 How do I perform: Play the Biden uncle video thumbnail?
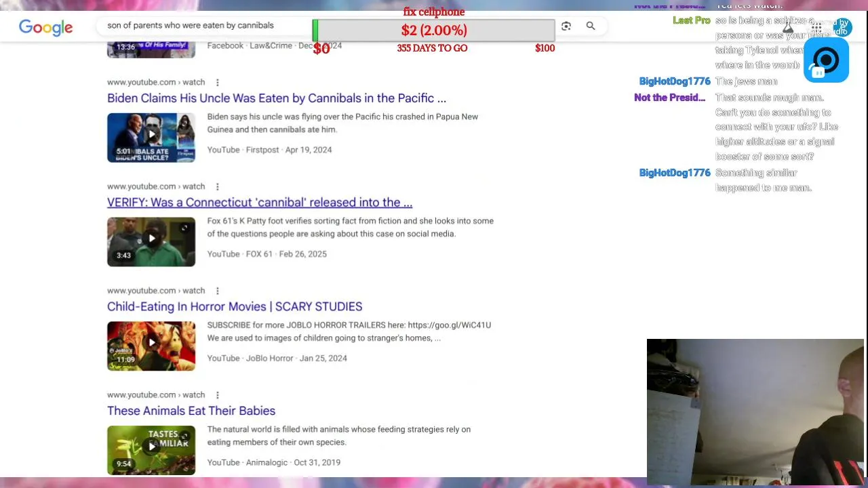click(x=151, y=138)
